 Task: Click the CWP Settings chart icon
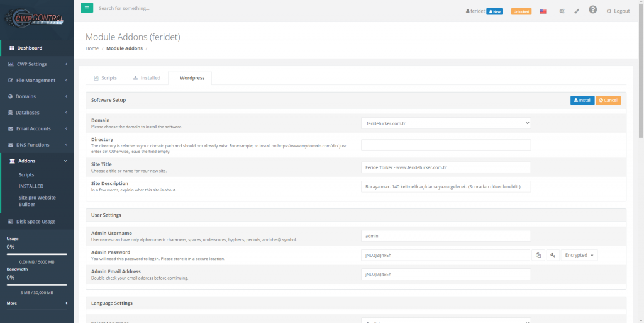[11, 64]
